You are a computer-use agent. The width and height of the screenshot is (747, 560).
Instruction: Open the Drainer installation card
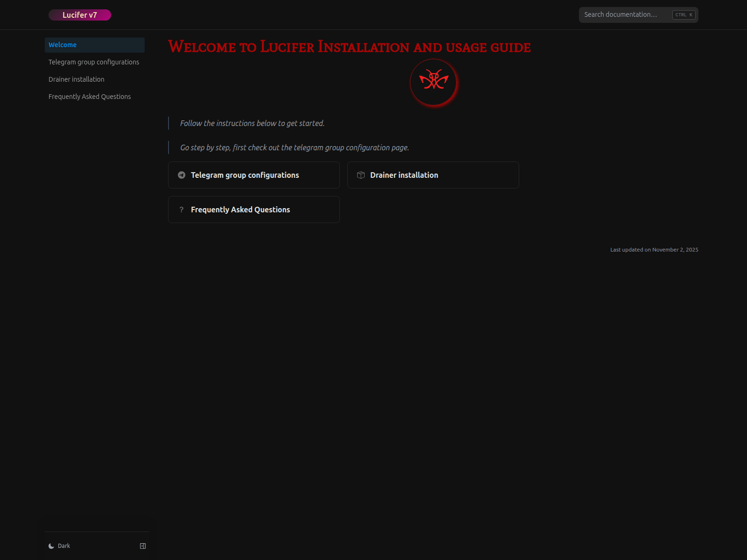point(433,175)
